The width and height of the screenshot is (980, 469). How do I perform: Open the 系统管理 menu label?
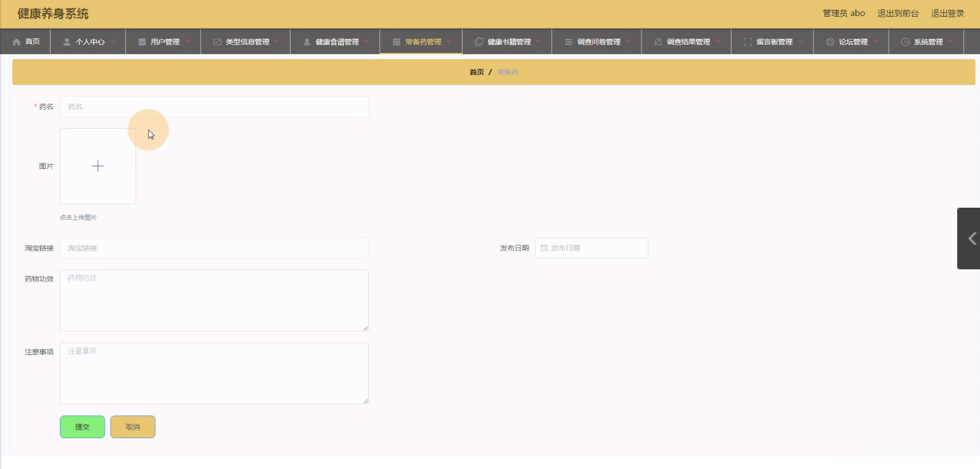[928, 42]
